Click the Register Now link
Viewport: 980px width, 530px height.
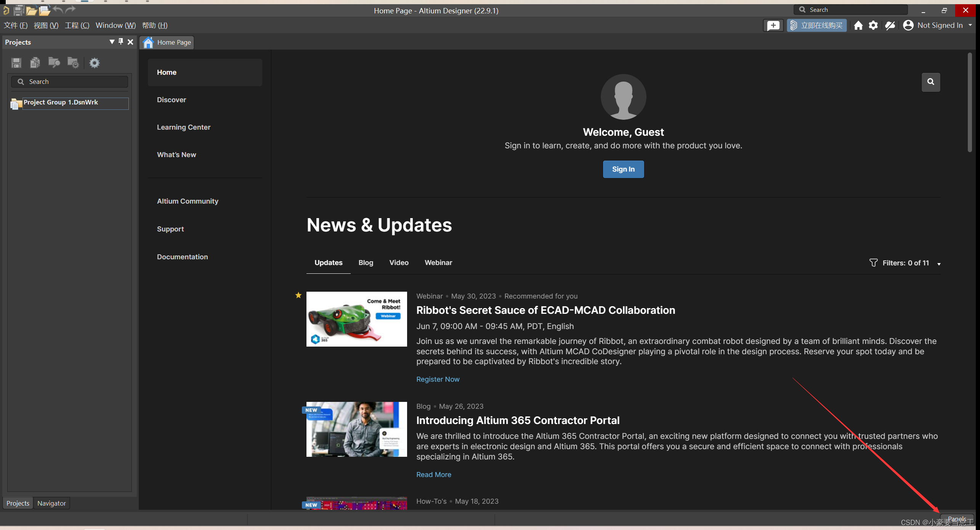click(x=438, y=379)
